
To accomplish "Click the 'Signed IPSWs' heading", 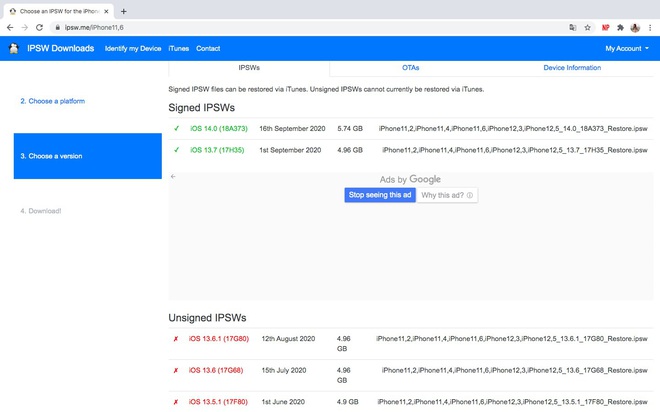I will (x=202, y=108).
